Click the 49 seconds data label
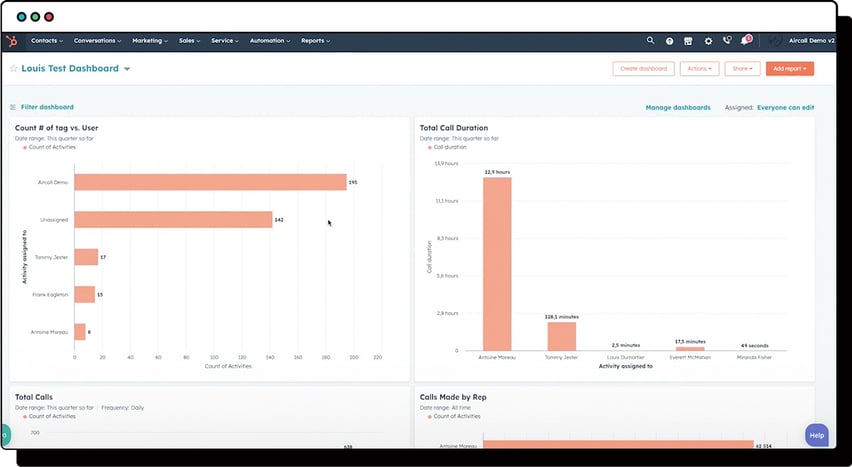Screen dimensions: 852x467 (x=754, y=346)
